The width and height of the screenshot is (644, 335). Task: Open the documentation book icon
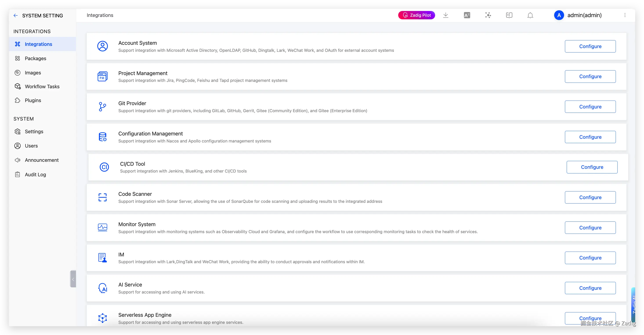coord(509,15)
